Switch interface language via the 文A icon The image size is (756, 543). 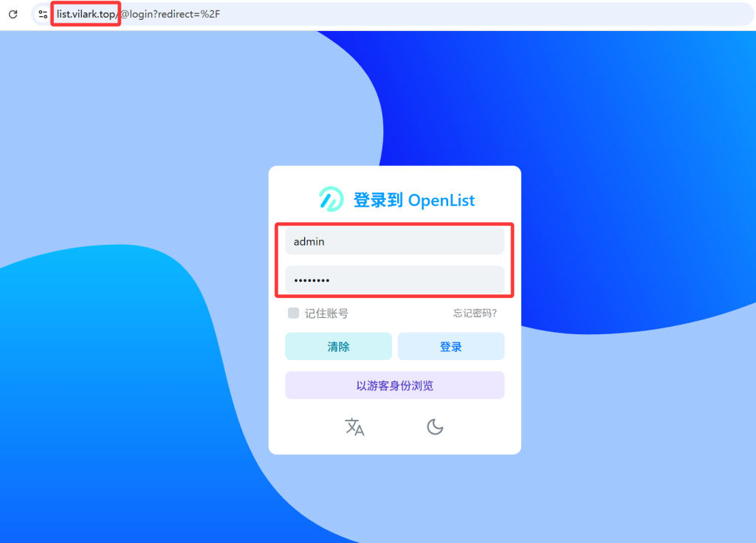coord(354,426)
